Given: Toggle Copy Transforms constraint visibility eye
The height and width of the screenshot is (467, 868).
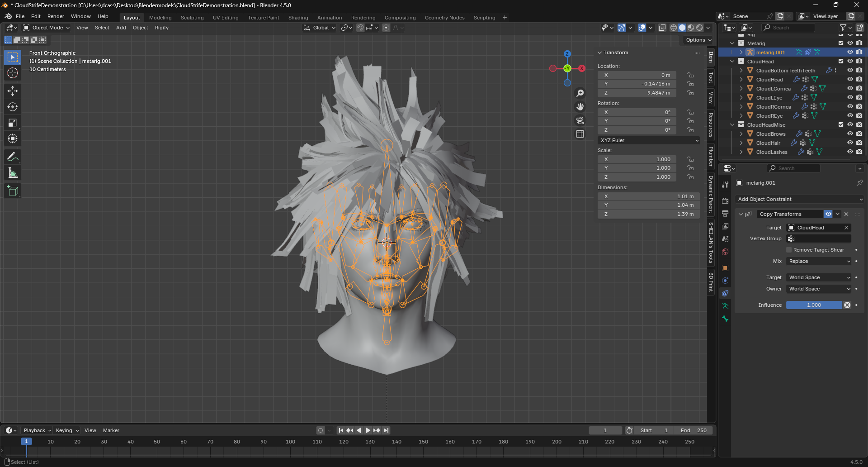Looking at the screenshot, I should [x=828, y=214].
